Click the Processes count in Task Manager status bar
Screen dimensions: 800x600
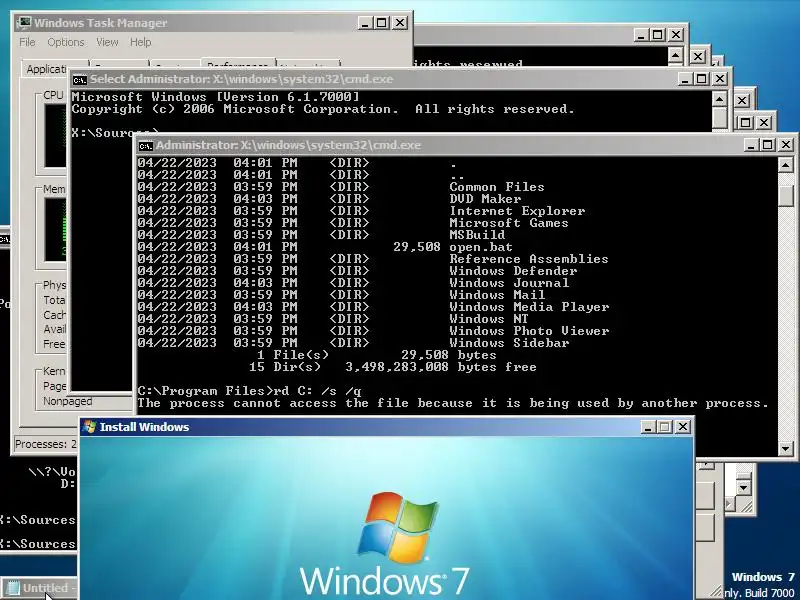(x=45, y=444)
